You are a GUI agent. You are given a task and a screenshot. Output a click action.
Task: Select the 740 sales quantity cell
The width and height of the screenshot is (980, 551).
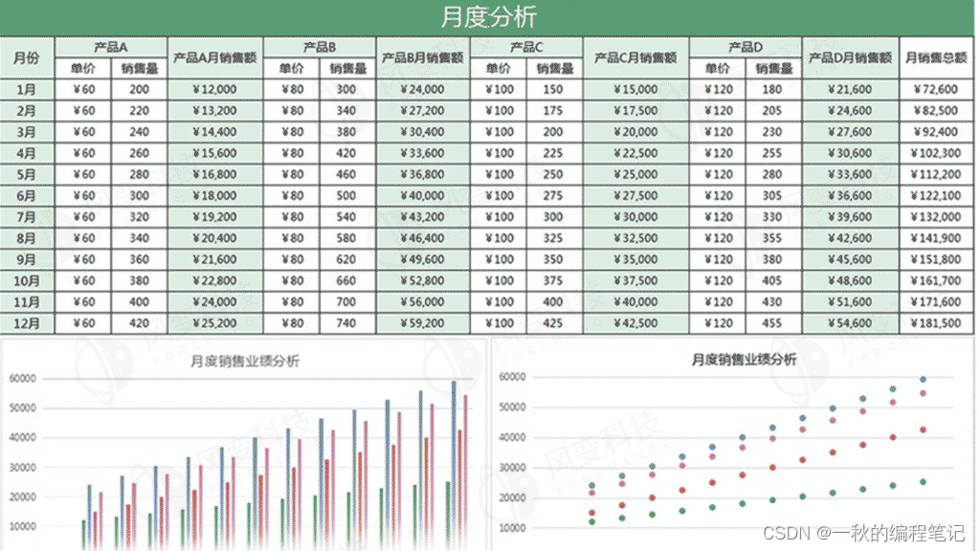[x=346, y=323]
